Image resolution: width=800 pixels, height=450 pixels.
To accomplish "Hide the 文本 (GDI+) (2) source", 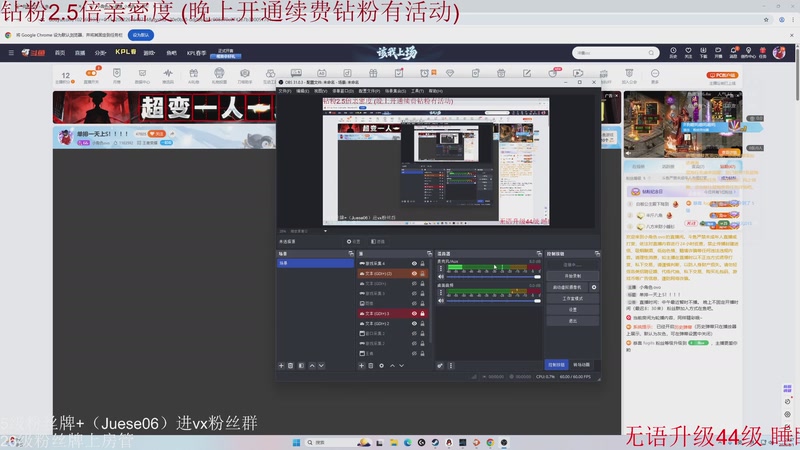I will 414,273.
